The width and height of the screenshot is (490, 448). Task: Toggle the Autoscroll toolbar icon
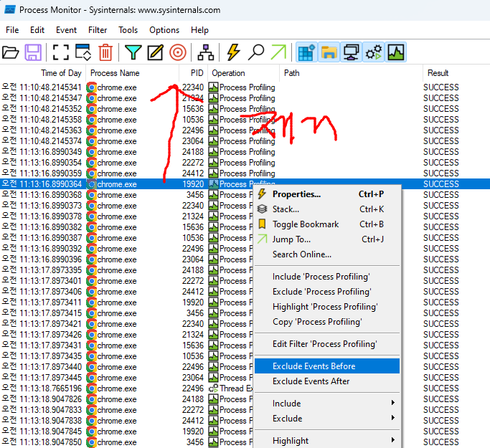click(83, 52)
